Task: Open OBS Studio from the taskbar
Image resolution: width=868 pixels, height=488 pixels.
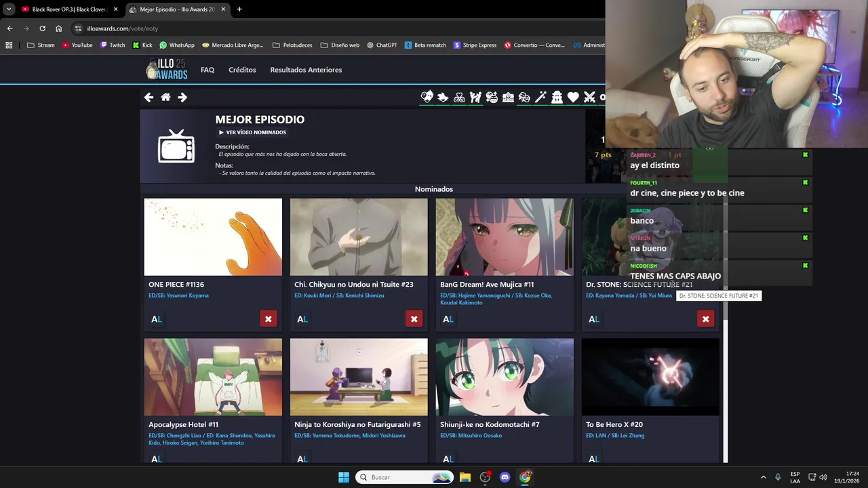Action: [485, 477]
